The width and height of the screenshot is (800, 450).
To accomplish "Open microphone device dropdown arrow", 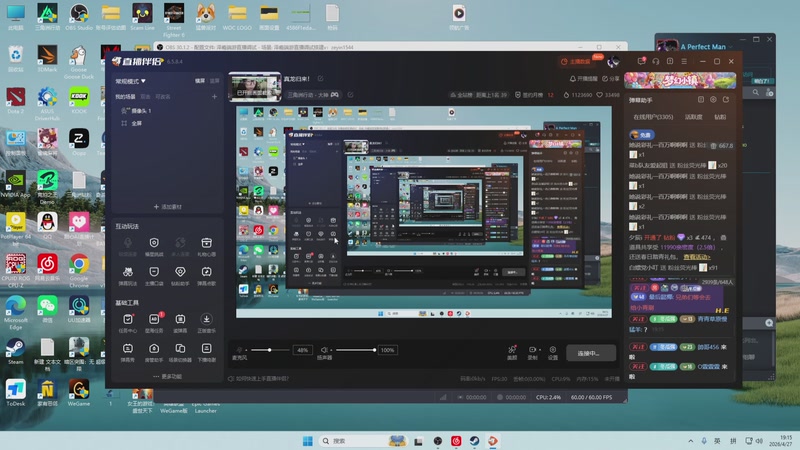I will tap(246, 350).
